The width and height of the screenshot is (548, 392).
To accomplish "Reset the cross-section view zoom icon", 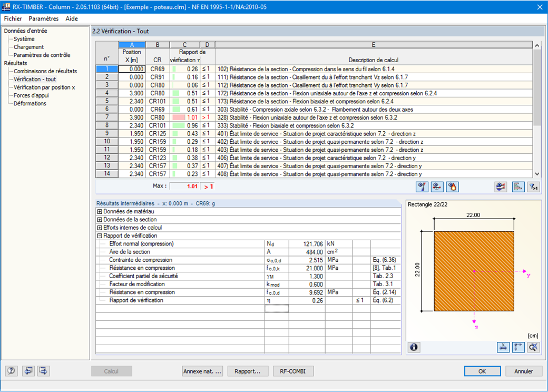I will (533, 347).
